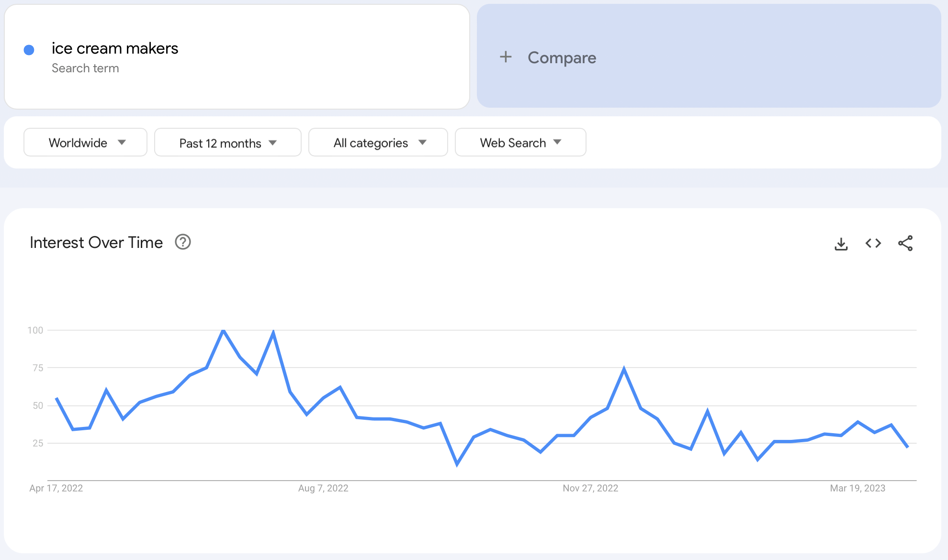Image resolution: width=948 pixels, height=560 pixels.
Task: Click the share icon on the chart
Action: point(905,243)
